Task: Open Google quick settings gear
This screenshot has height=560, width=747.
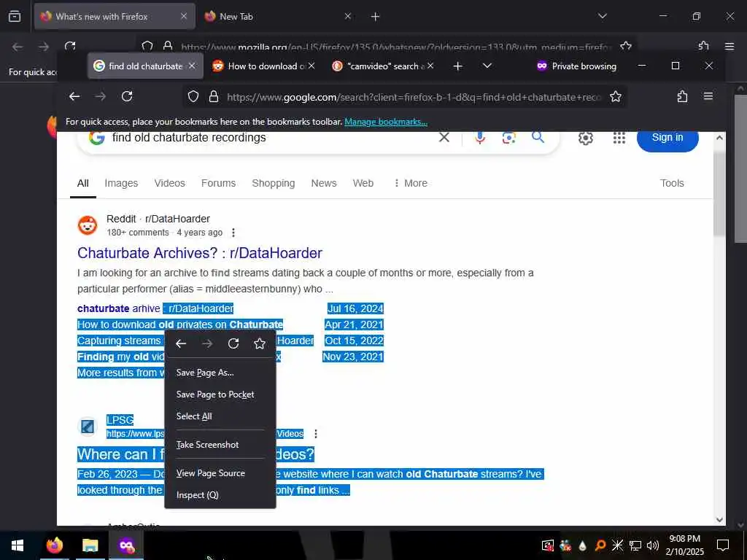Action: (586, 138)
